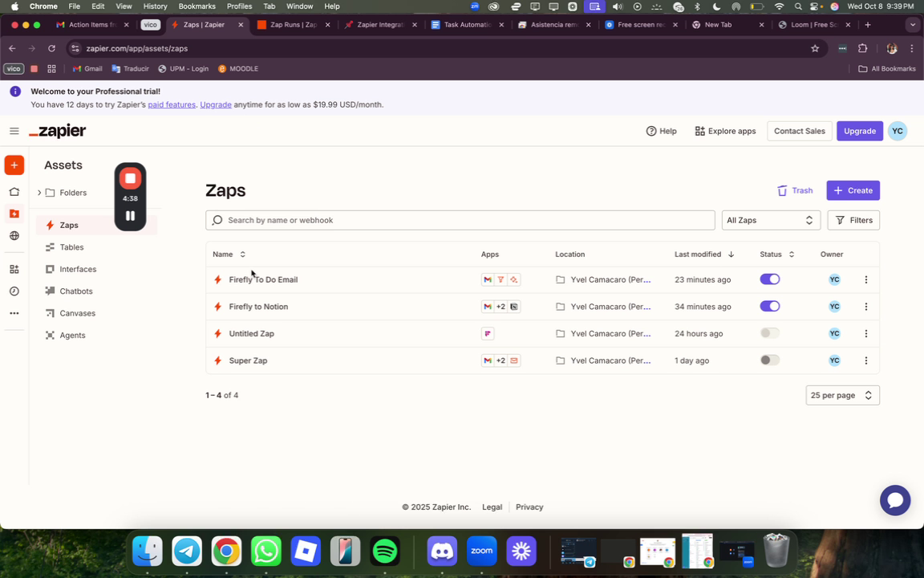Open the globe icon in left rail
This screenshot has width=924, height=578.
click(14, 236)
